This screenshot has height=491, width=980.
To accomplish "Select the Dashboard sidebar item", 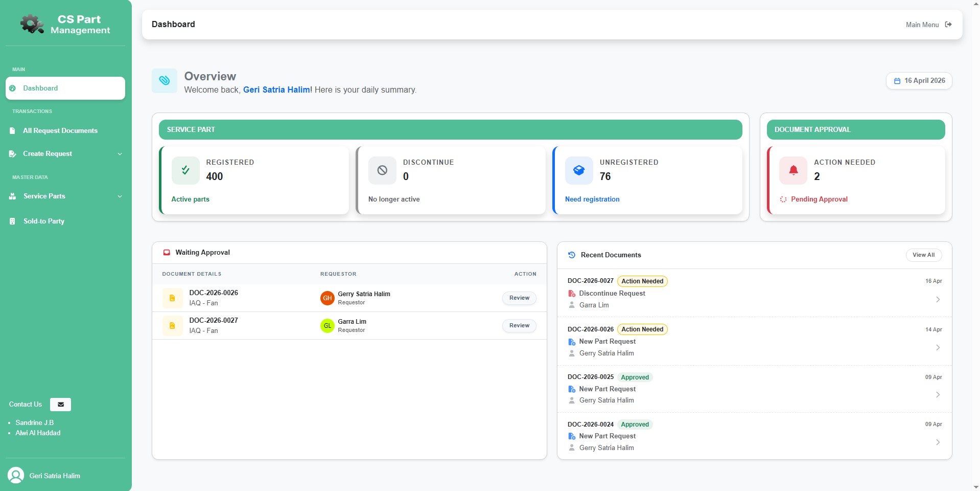I will [x=65, y=88].
